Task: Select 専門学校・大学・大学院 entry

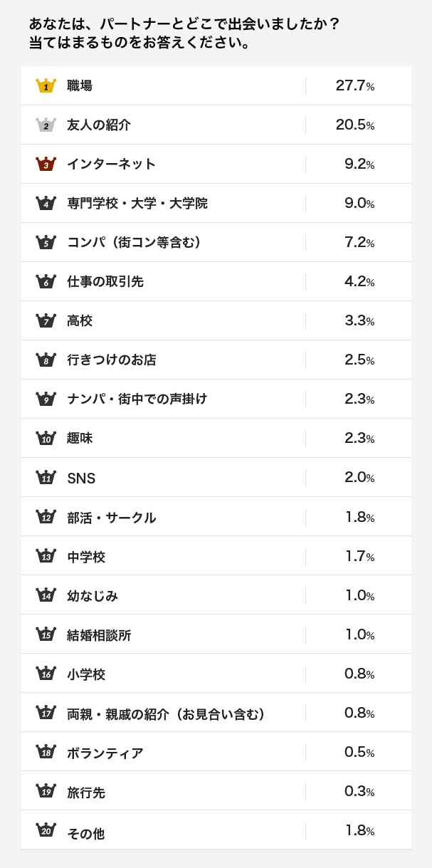Action: point(137,204)
